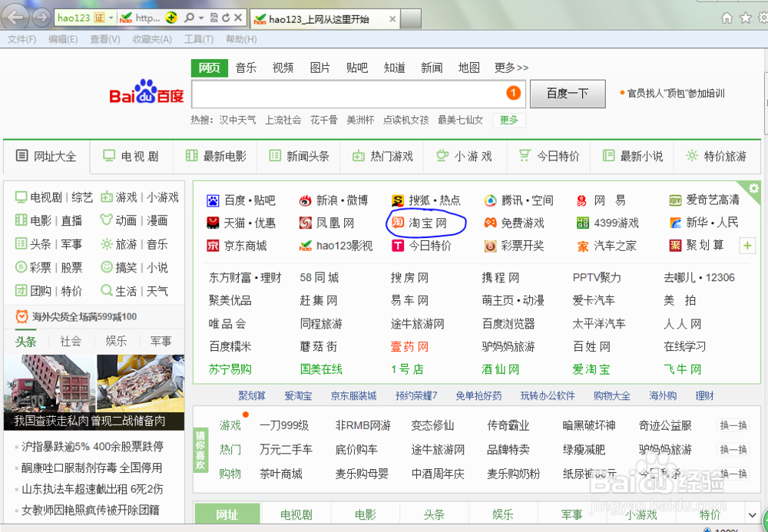768x532 pixels.
Task: Open the 帮助(H) menu
Action: (x=241, y=39)
